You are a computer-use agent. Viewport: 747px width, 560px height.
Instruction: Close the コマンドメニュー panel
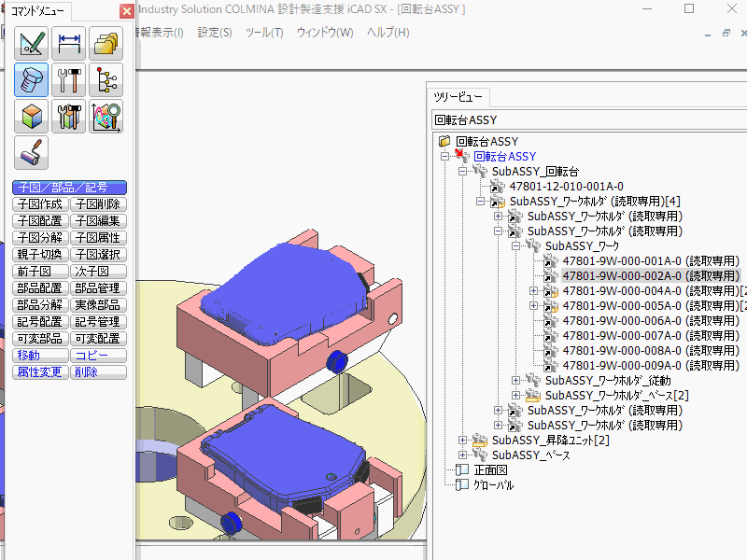pos(126,12)
